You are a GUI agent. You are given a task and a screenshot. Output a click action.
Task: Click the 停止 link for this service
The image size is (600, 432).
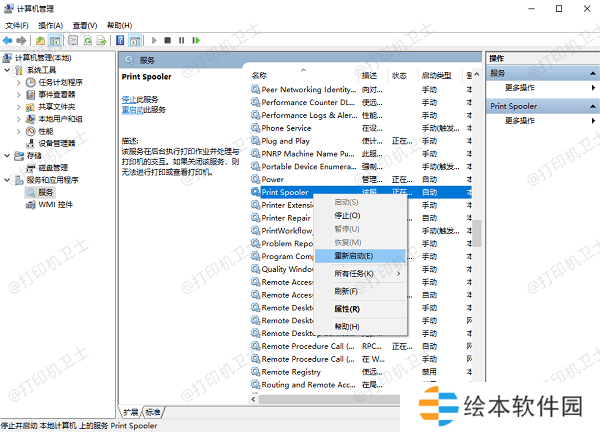[x=129, y=99]
